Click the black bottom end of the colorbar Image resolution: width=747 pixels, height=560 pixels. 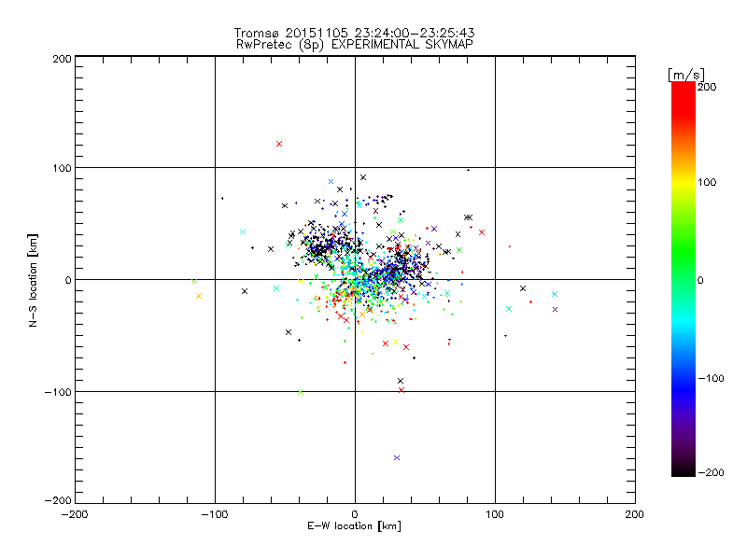[x=684, y=469]
